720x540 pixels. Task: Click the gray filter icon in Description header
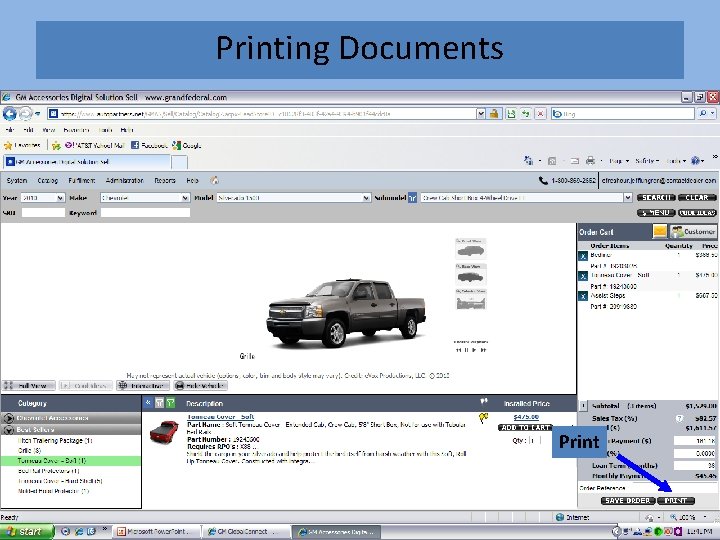[159, 403]
